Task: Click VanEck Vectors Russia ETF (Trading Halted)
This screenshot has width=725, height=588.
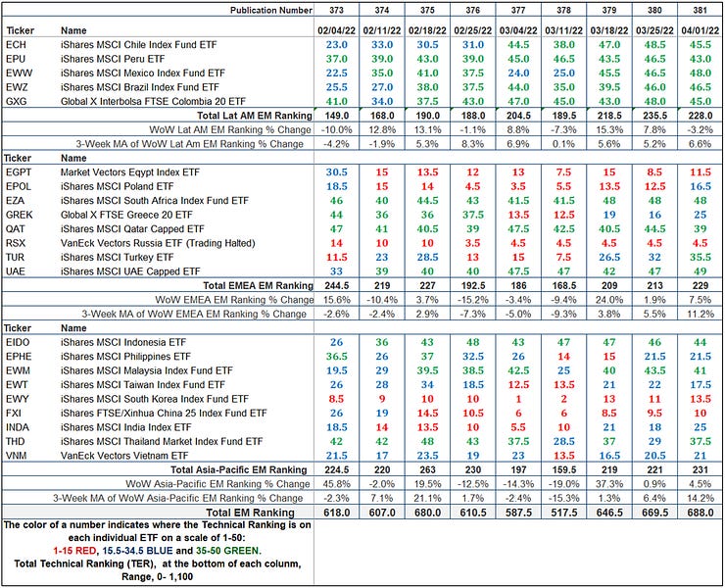Action: [158, 243]
